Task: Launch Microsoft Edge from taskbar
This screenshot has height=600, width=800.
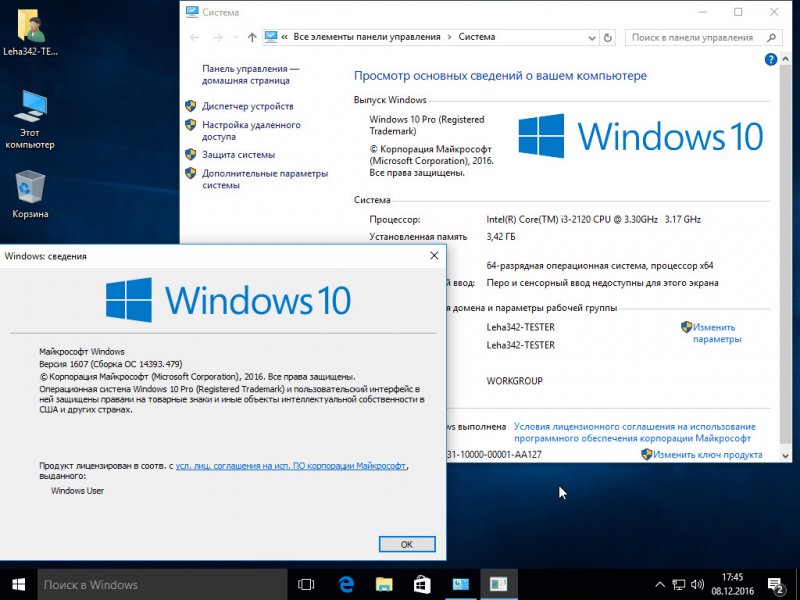Action: (x=346, y=585)
